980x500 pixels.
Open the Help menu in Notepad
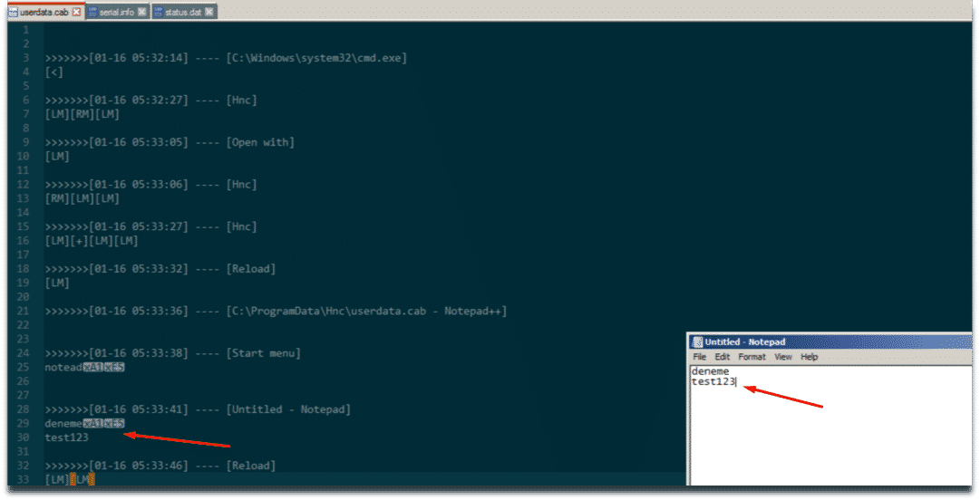point(810,357)
